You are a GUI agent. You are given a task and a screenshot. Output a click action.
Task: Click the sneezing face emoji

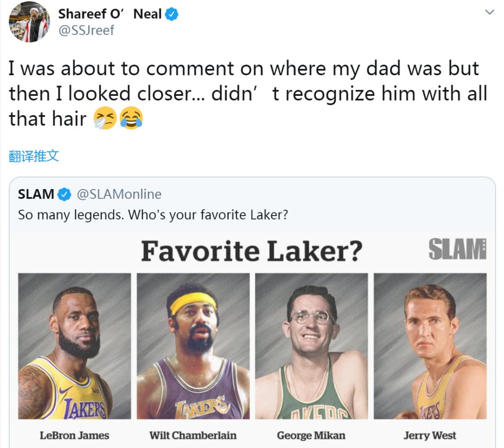[x=105, y=118]
